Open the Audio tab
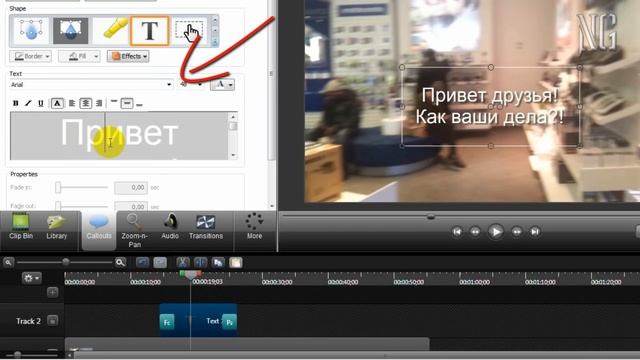Viewport: 640px width, 360px height. pos(170,227)
